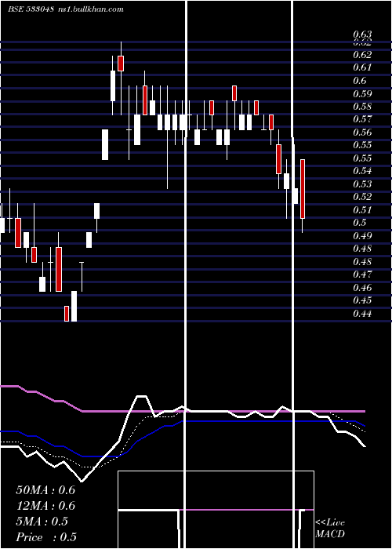Click the 0.6 price axis label
This screenshot has height=549, width=392.
point(360,81)
